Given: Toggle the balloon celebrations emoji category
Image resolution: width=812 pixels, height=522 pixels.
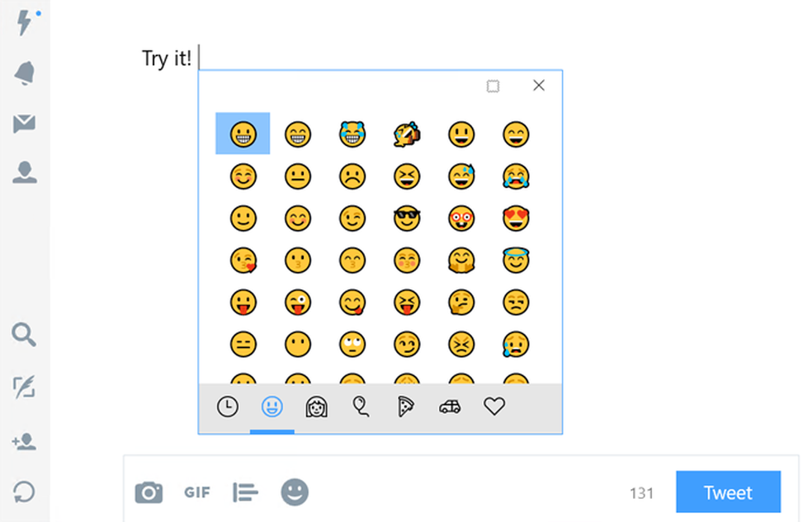Looking at the screenshot, I should (361, 406).
